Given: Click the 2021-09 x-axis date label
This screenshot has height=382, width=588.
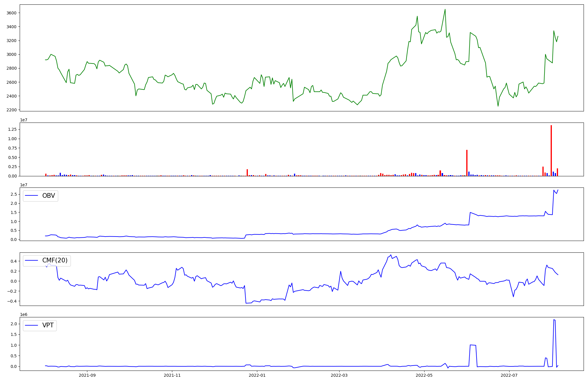Looking at the screenshot, I should click(x=87, y=375).
